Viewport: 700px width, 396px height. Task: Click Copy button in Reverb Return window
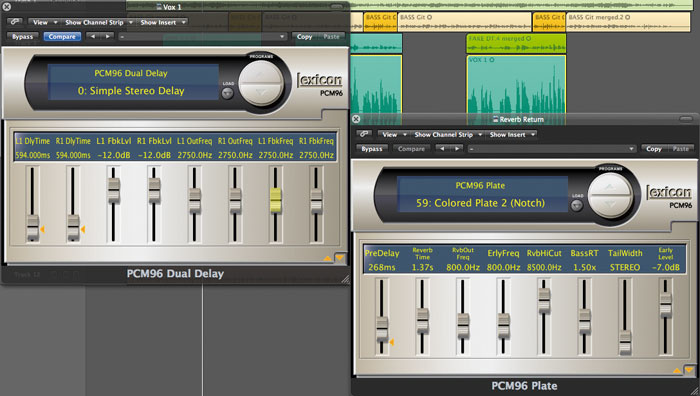coord(654,149)
